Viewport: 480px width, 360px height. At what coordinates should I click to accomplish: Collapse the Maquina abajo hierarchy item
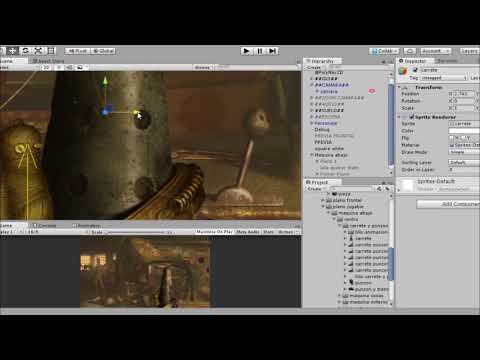[x=312, y=155]
